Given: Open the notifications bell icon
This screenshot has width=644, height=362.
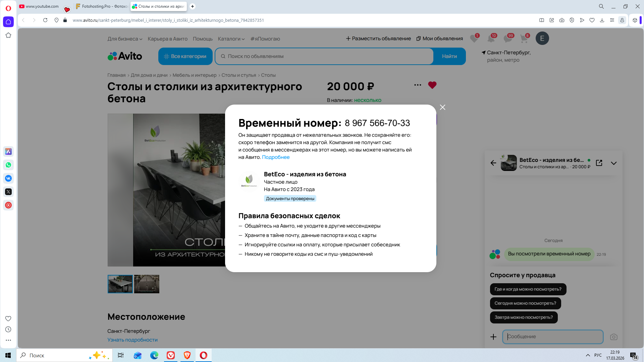Looking at the screenshot, I should tap(491, 39).
